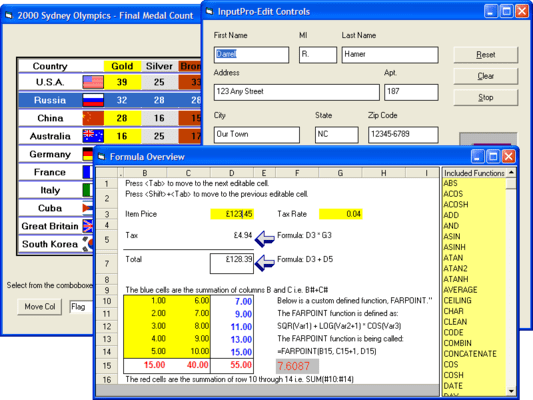Click column header B in spreadsheet
The width and height of the screenshot is (533, 400).
pyautogui.click(x=145, y=173)
